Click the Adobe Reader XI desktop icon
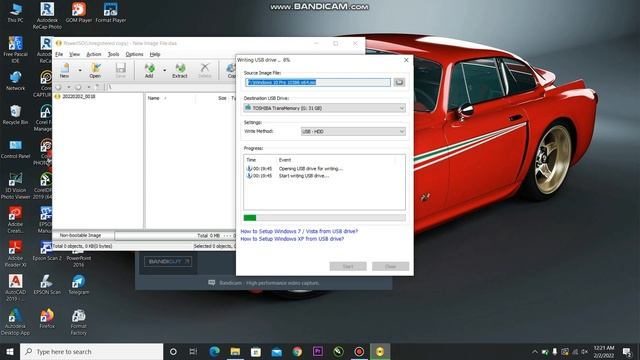Image resolution: width=640 pixels, height=360 pixels. (x=15, y=254)
